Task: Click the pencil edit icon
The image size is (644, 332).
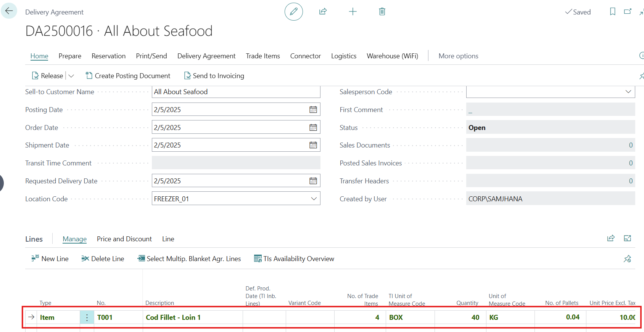Action: pyautogui.click(x=293, y=11)
